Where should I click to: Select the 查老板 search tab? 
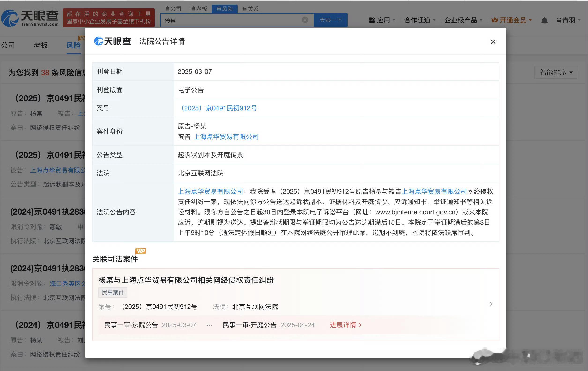coord(199,9)
